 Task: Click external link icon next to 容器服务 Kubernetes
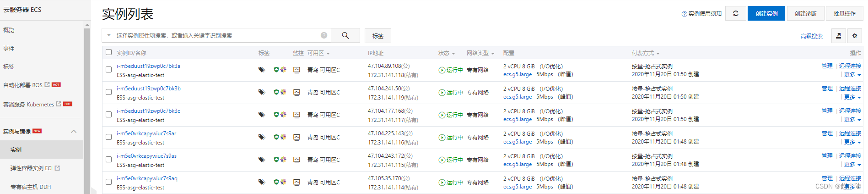coord(59,104)
